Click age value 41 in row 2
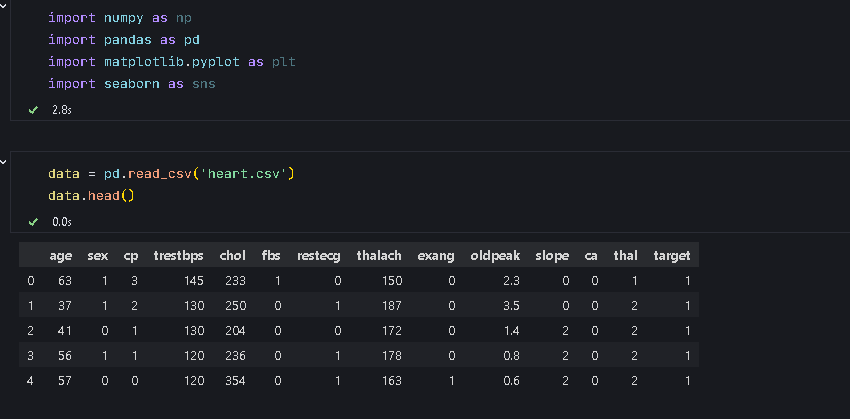 (x=65, y=331)
